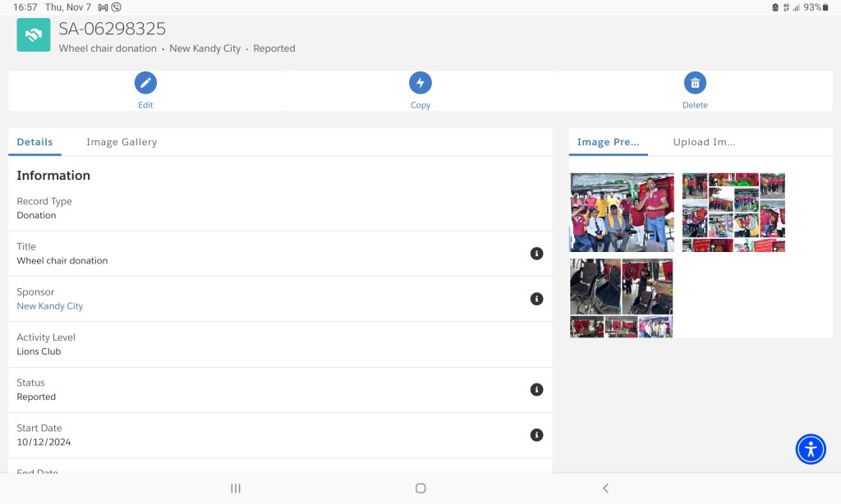
Task: Open the info icon beside Title
Action: [536, 254]
